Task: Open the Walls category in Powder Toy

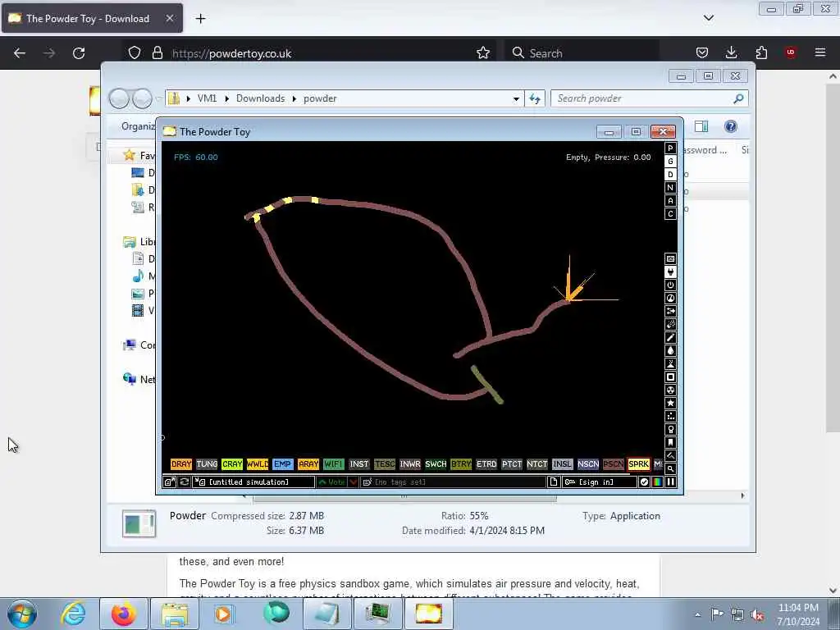Action: coord(670,258)
